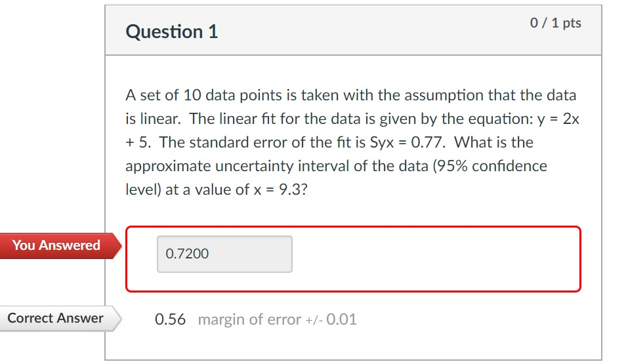Screen dimensions: 628x364
Task: Click the question paragraph text
Action: click(352, 142)
